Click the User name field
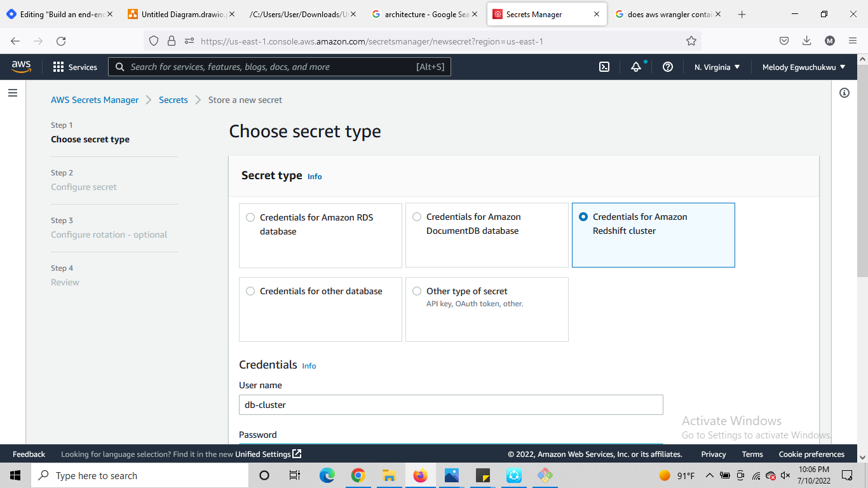 coord(451,405)
